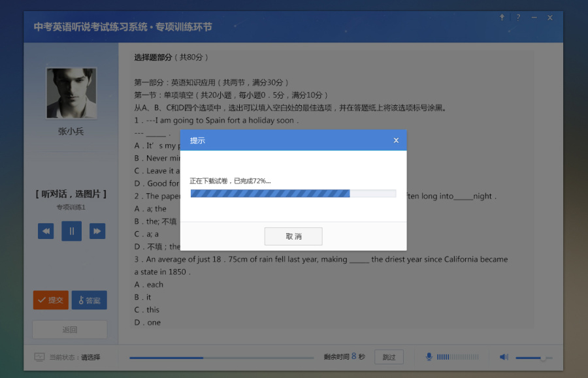This screenshot has height=378, width=588.
Task: Click the monitor status icon beside 当前状态
Action: (39, 357)
